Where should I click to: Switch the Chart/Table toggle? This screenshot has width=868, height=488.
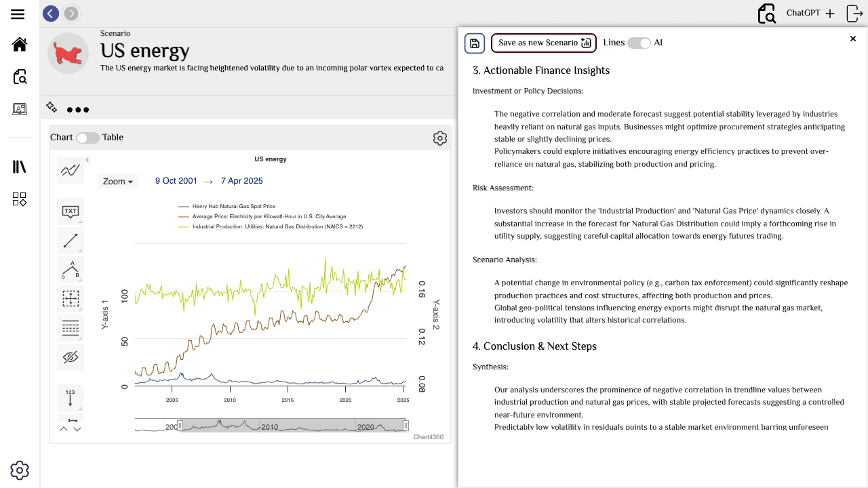(87, 138)
